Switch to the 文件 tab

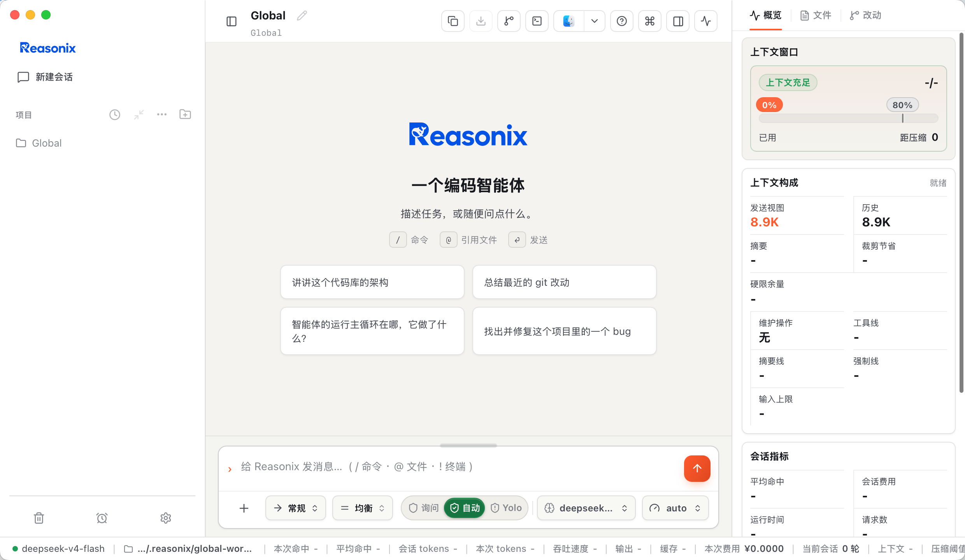(x=816, y=16)
